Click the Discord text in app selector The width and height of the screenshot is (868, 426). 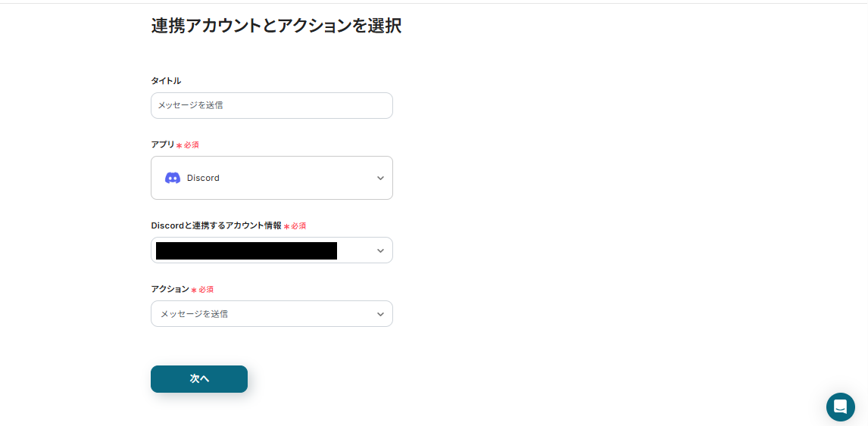203,178
